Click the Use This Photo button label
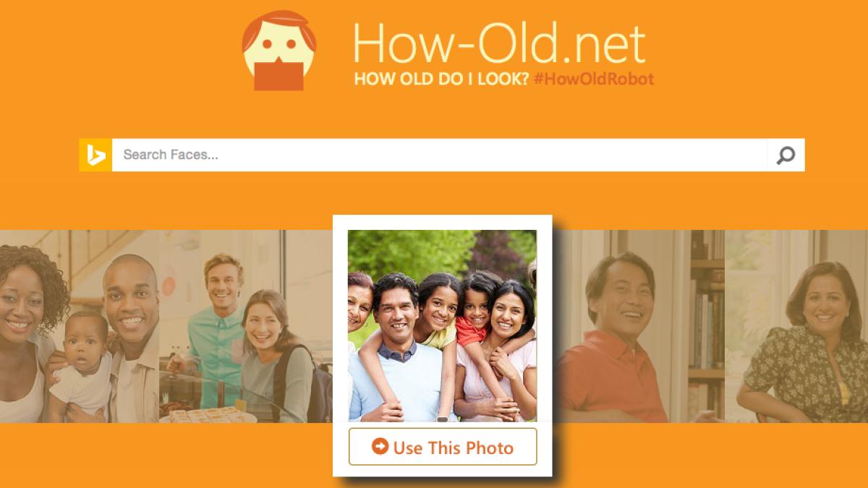Screen dimensions: 868x488 pos(453,448)
